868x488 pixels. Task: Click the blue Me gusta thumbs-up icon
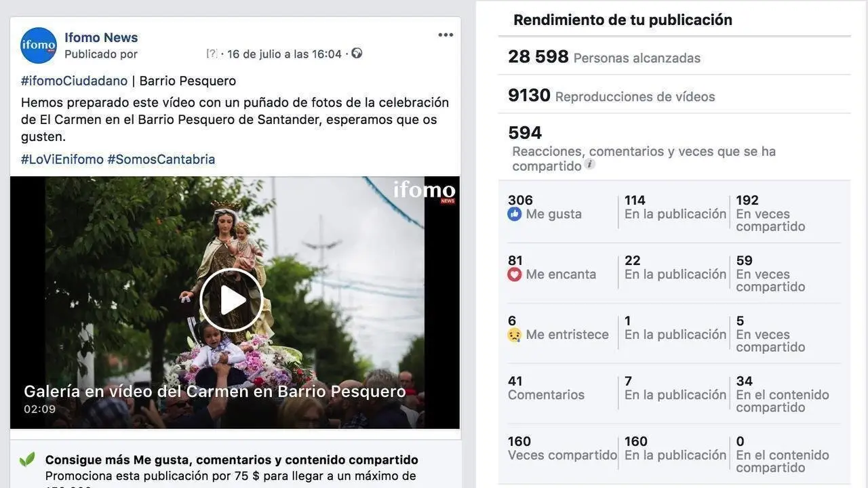click(x=515, y=214)
